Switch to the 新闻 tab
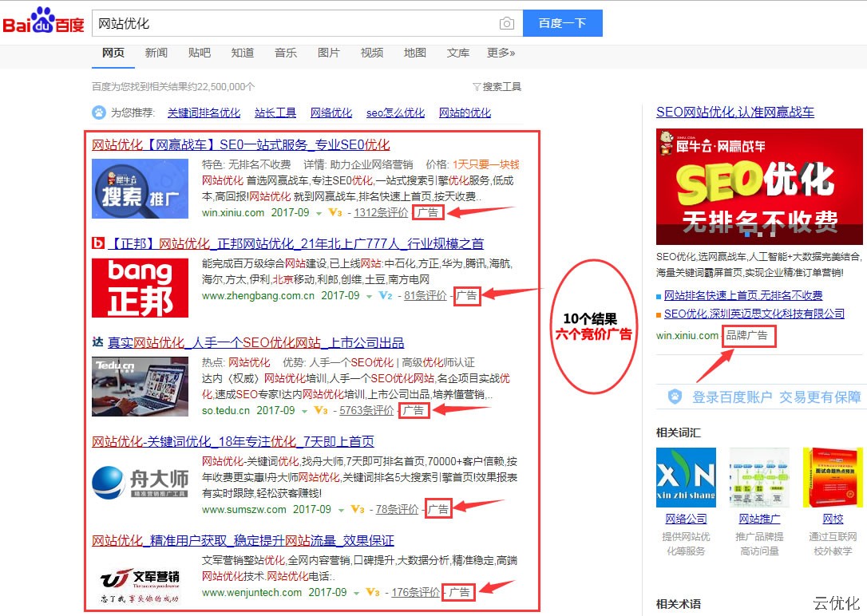Viewport: 867px width, 616px height. (156, 53)
